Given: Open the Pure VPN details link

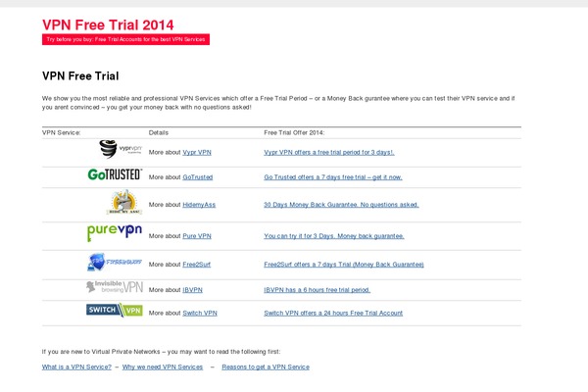Looking at the screenshot, I should pyautogui.click(x=197, y=236).
